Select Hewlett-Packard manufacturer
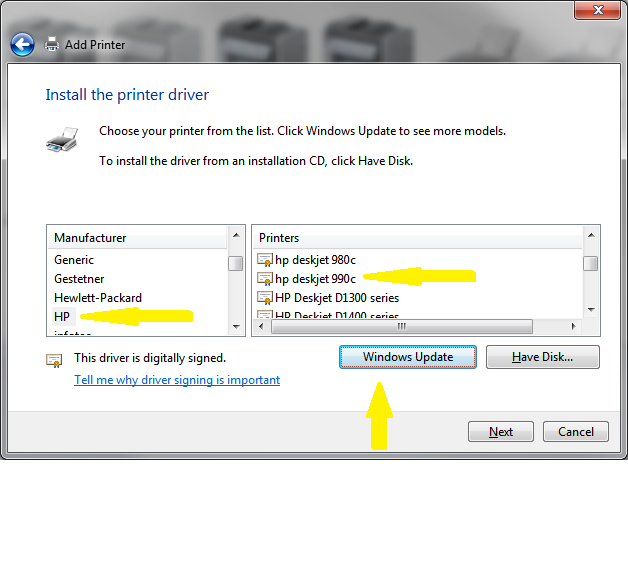 [98, 298]
